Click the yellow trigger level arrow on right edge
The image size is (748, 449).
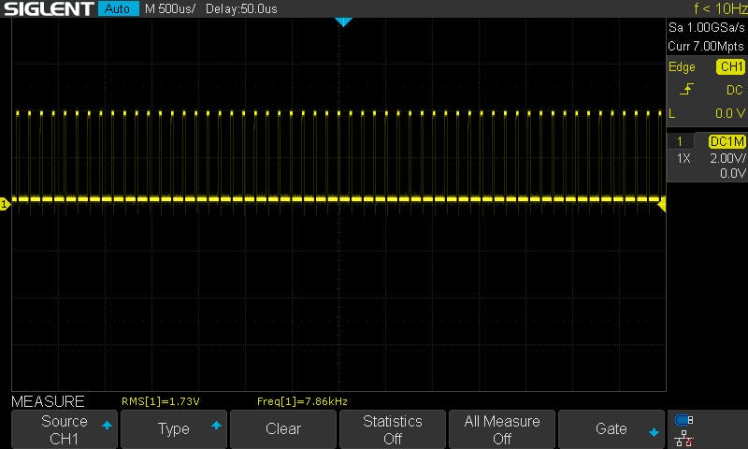pos(661,203)
